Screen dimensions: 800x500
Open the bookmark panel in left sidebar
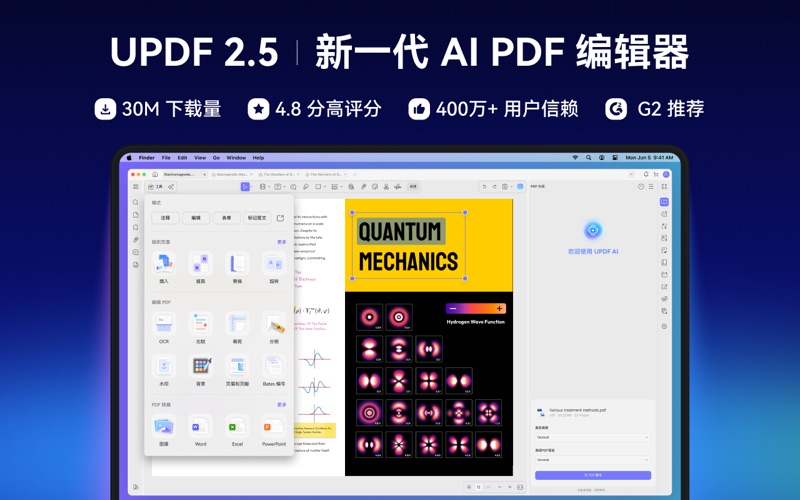click(136, 228)
